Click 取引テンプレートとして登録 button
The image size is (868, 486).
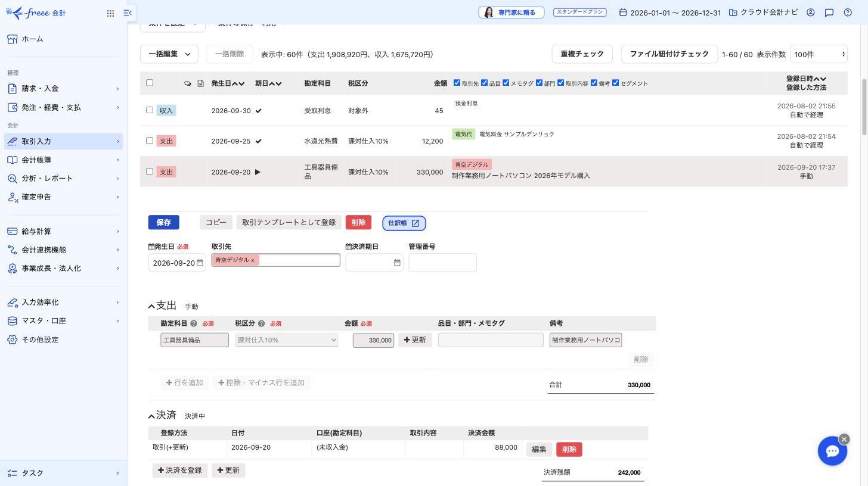click(x=289, y=222)
